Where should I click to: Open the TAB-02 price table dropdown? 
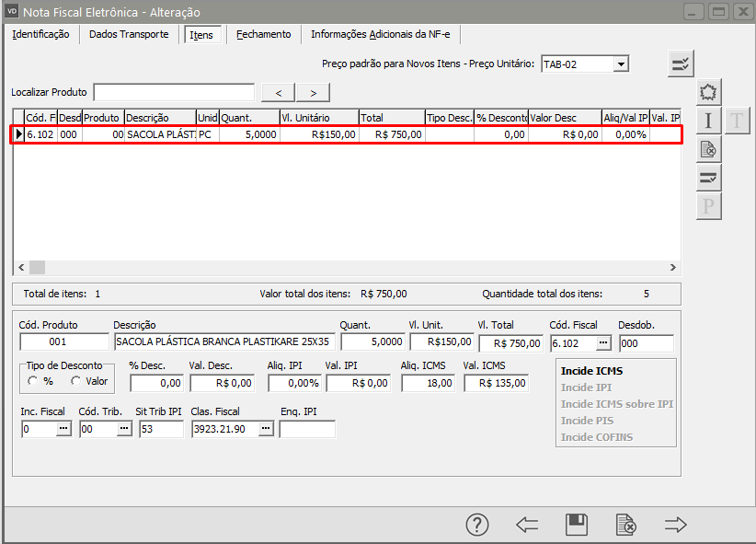coord(622,64)
